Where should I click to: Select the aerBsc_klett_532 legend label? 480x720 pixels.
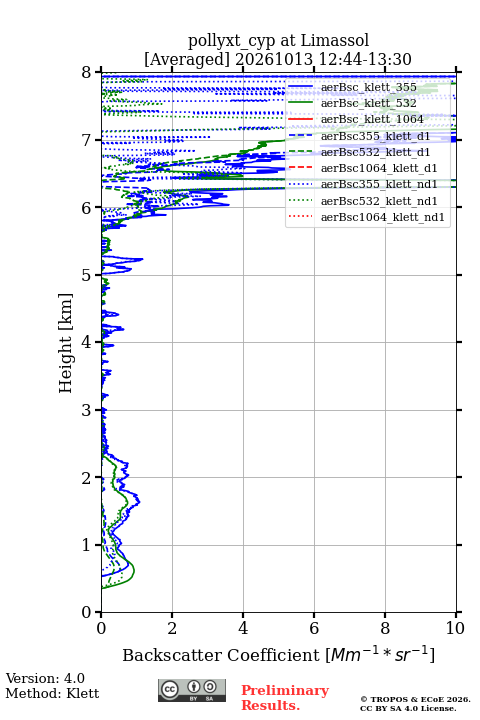[x=368, y=103]
